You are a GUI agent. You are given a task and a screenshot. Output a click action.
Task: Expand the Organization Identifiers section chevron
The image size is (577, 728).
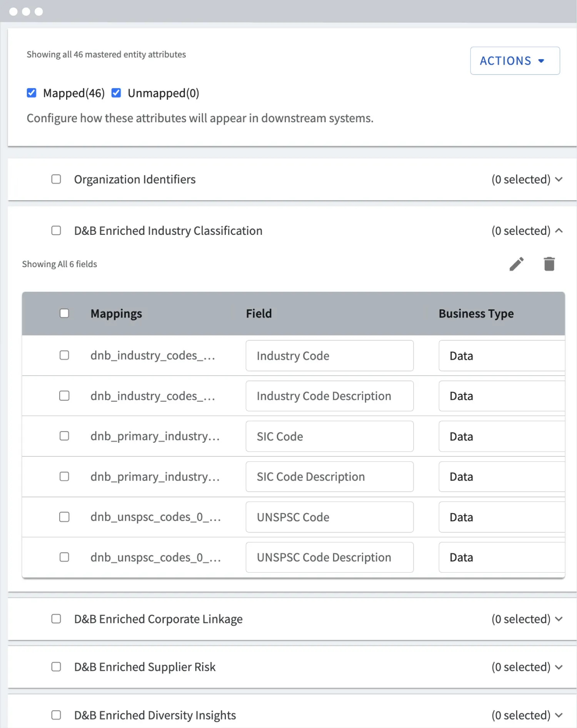click(559, 179)
